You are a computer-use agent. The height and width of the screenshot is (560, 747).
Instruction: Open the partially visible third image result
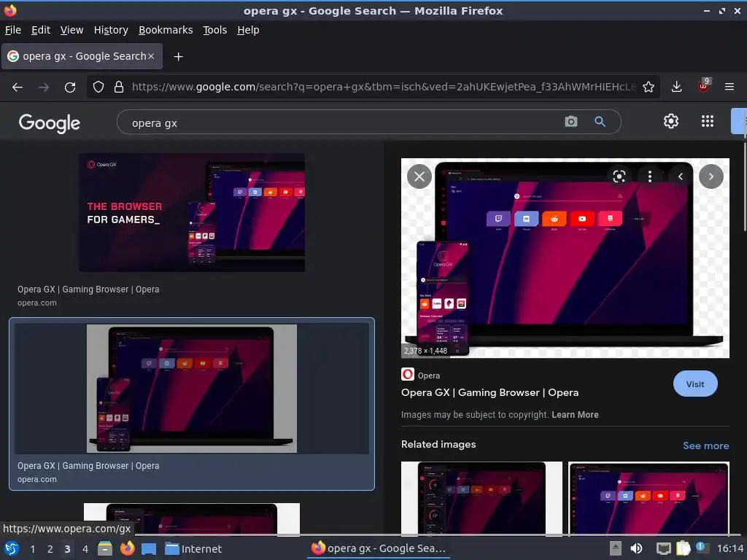pyautogui.click(x=192, y=518)
